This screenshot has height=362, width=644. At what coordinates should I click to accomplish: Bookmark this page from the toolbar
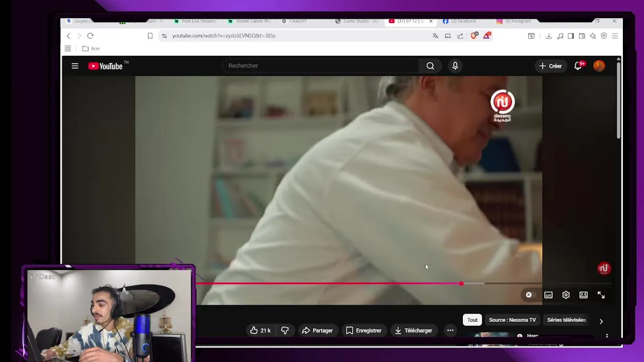150,36
